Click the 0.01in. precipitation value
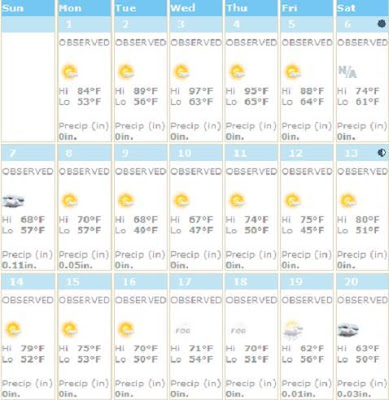The height and width of the screenshot is (400, 389). (299, 394)
